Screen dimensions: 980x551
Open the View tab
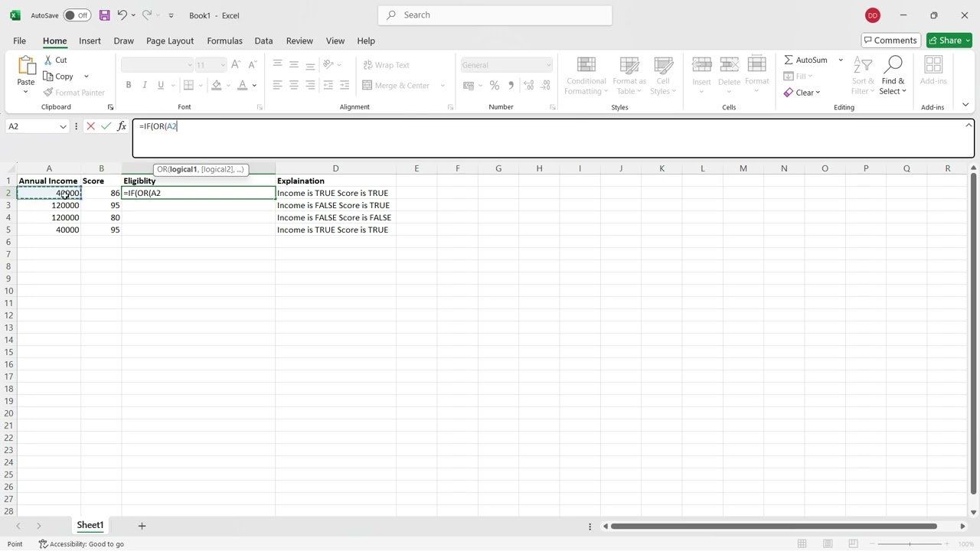tap(335, 41)
